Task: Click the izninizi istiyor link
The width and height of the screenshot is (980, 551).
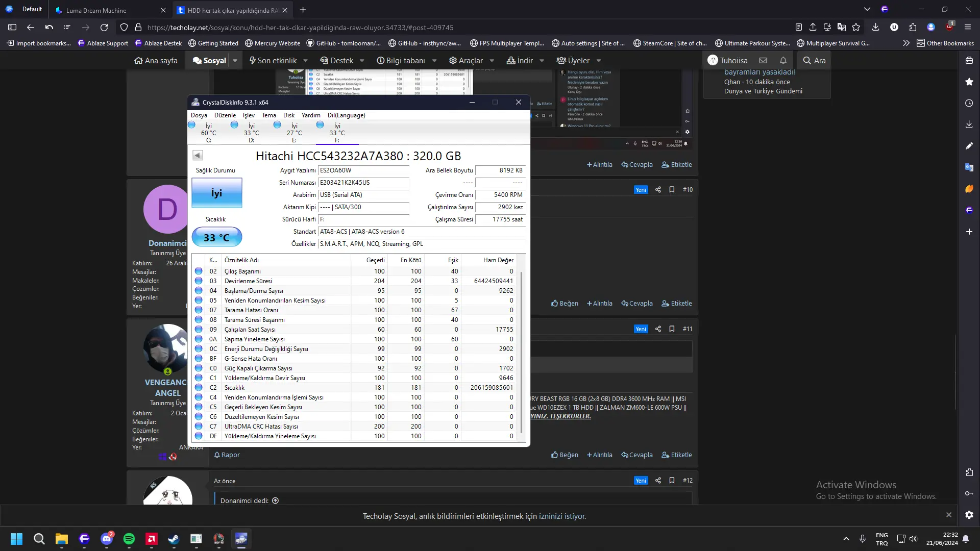Action: point(562,516)
